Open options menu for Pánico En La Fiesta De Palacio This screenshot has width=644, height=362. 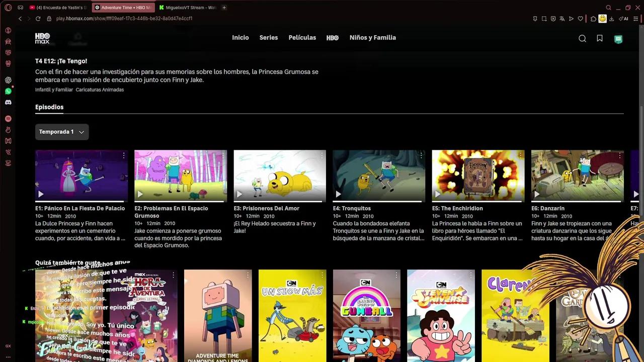click(124, 156)
